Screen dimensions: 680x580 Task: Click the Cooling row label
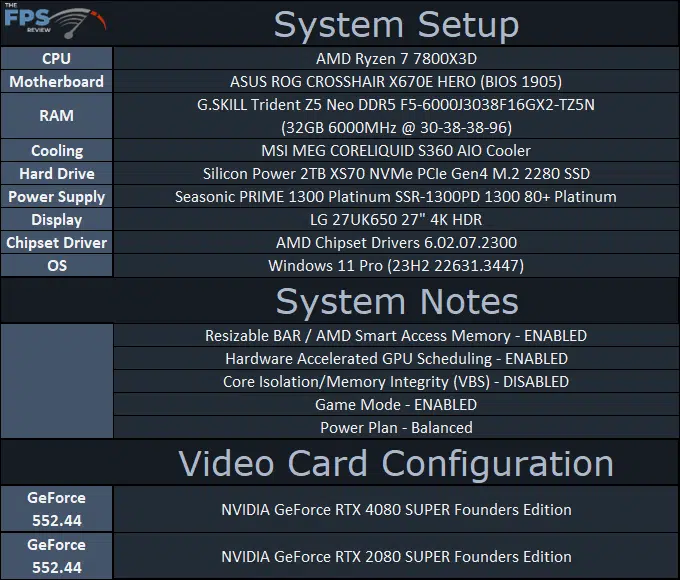point(56,151)
